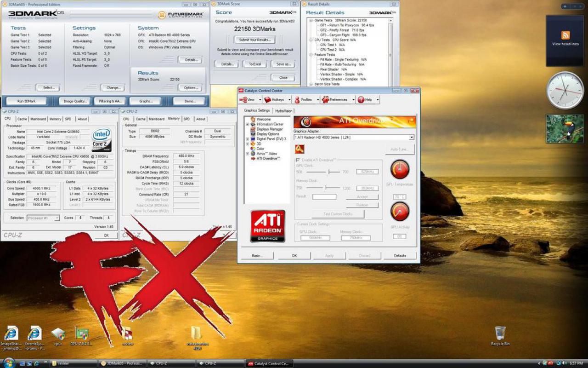Collapse Game Tests node in Result Details
The image size is (588, 368).
[311, 21]
